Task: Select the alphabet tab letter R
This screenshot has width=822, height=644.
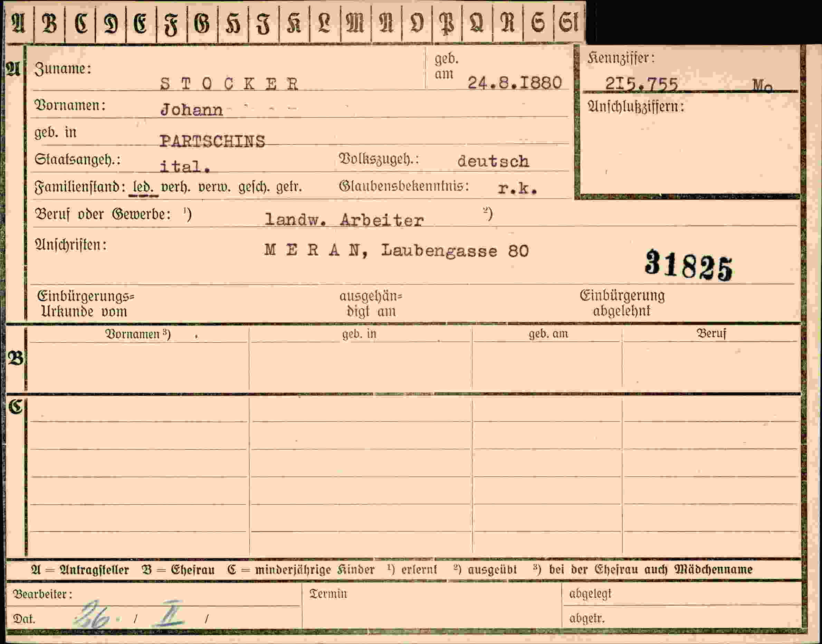Action: pyautogui.click(x=508, y=23)
